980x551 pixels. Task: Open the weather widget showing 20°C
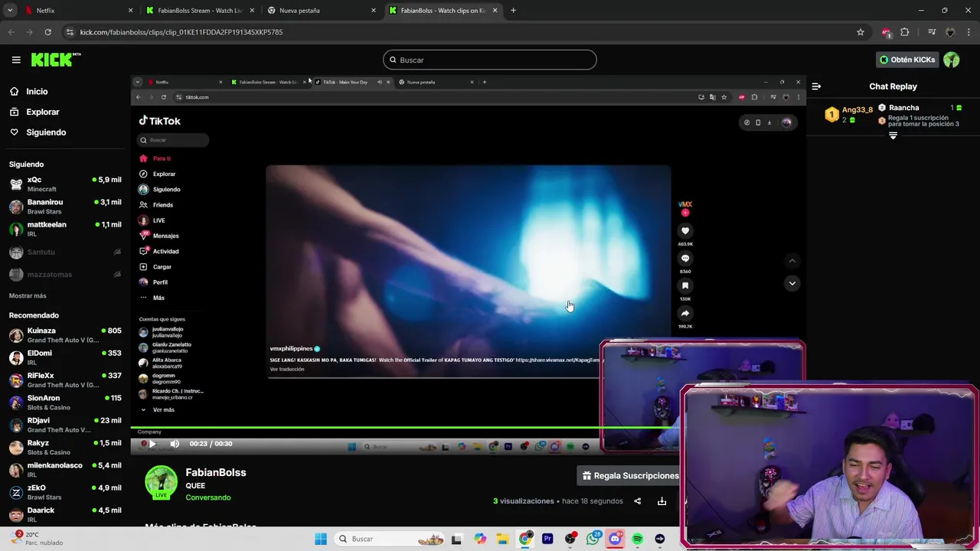point(37,539)
